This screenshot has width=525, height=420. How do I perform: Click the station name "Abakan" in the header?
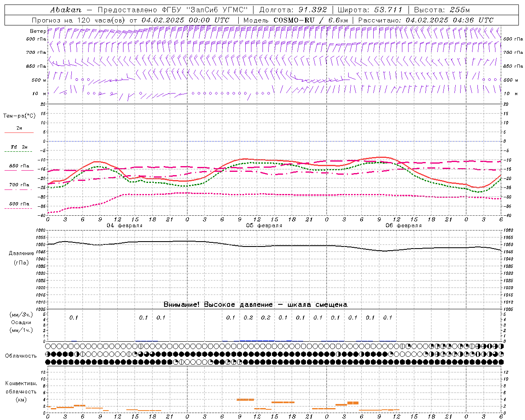pyautogui.click(x=66, y=9)
